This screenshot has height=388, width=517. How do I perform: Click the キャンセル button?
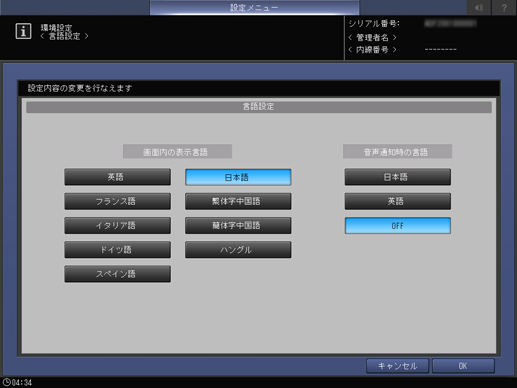click(397, 366)
